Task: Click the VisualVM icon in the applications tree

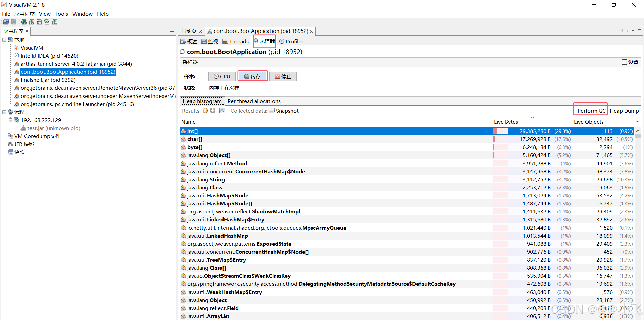Action: (17, 48)
